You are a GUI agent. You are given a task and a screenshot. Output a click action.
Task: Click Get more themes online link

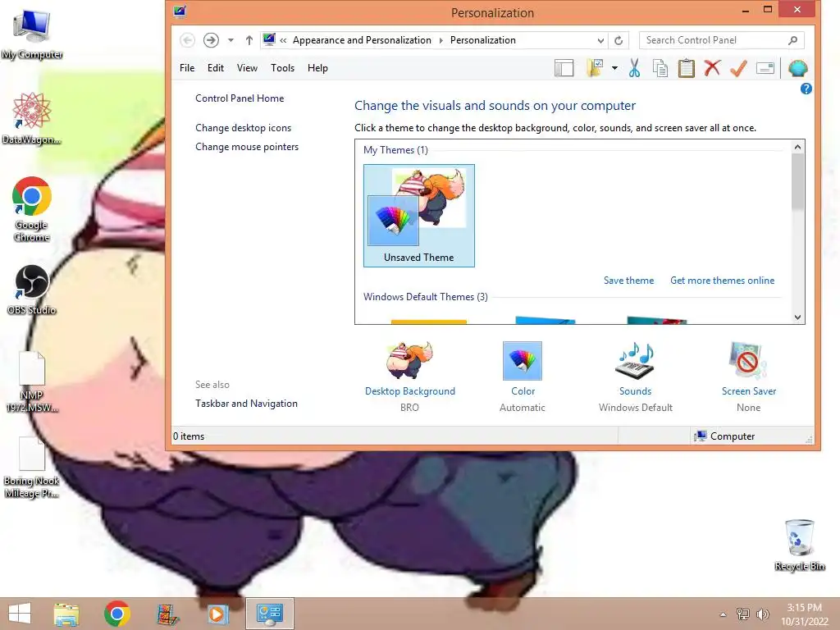(x=722, y=281)
